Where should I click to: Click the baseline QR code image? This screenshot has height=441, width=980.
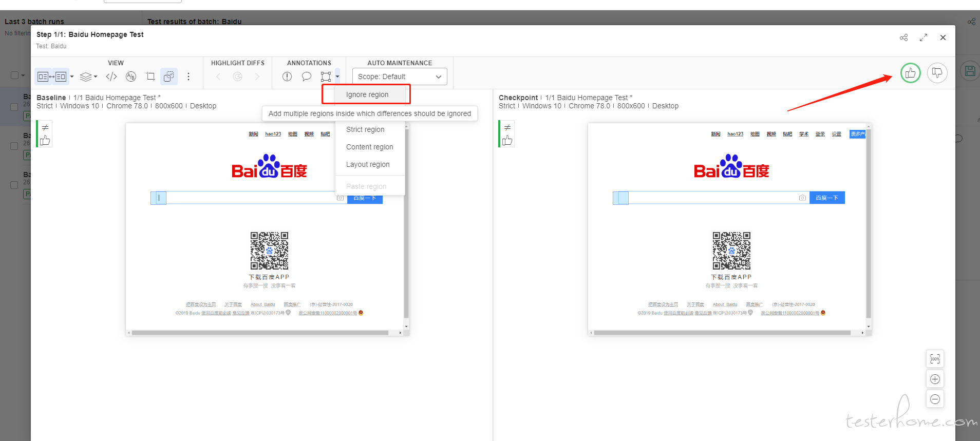269,251
